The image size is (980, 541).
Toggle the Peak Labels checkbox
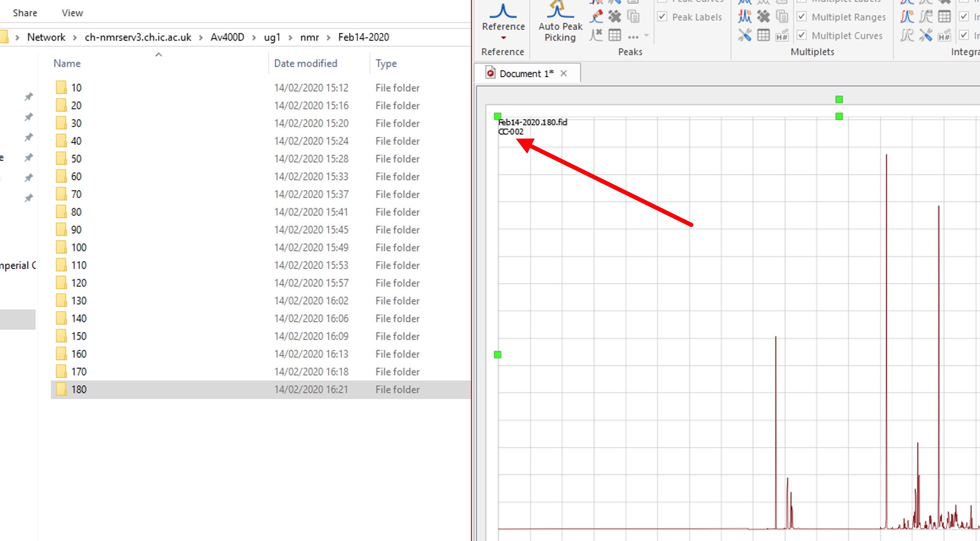point(662,17)
